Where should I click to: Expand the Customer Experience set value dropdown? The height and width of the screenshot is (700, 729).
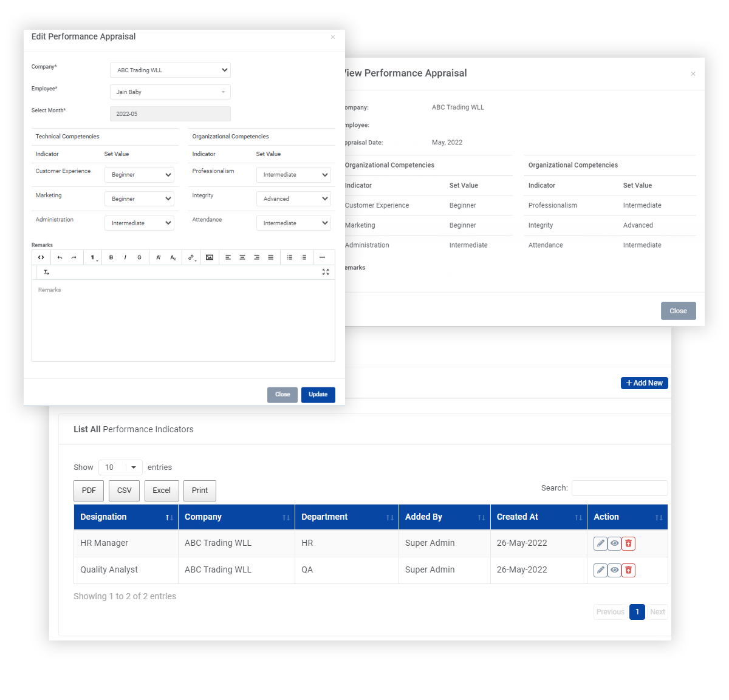[139, 175]
